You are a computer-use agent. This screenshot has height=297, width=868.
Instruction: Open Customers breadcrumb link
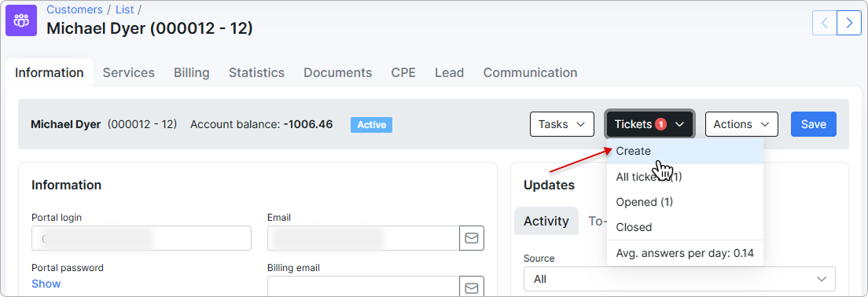[x=74, y=9]
